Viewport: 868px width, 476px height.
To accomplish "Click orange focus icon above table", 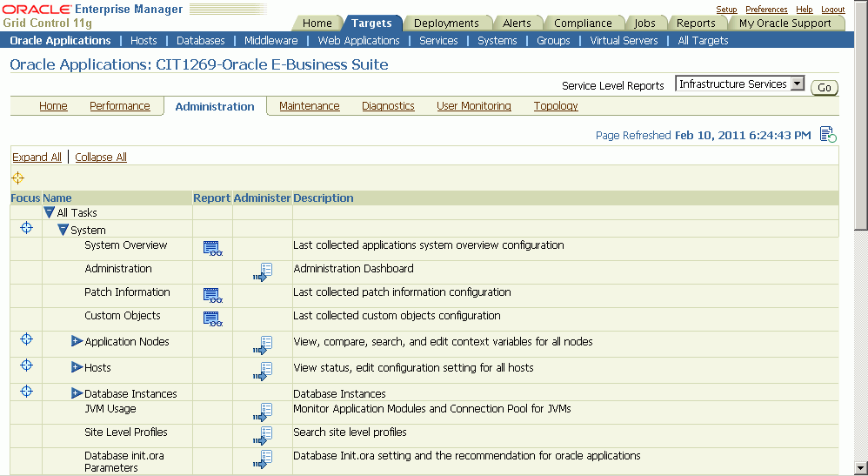I will click(17, 178).
